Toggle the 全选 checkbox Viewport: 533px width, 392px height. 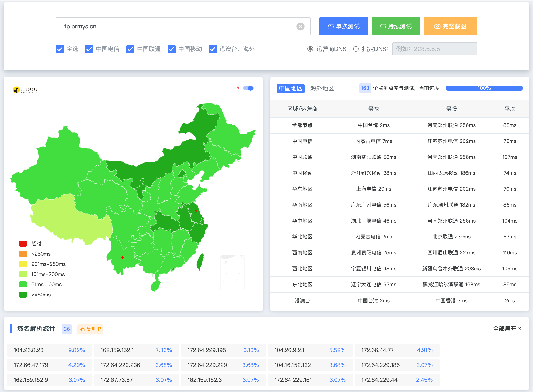point(60,49)
